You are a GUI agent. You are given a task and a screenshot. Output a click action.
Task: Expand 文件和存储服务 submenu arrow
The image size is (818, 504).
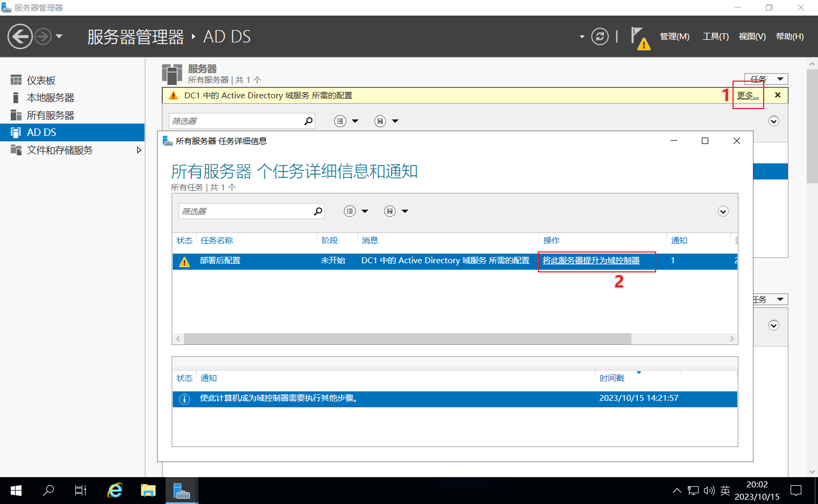pyautogui.click(x=139, y=150)
